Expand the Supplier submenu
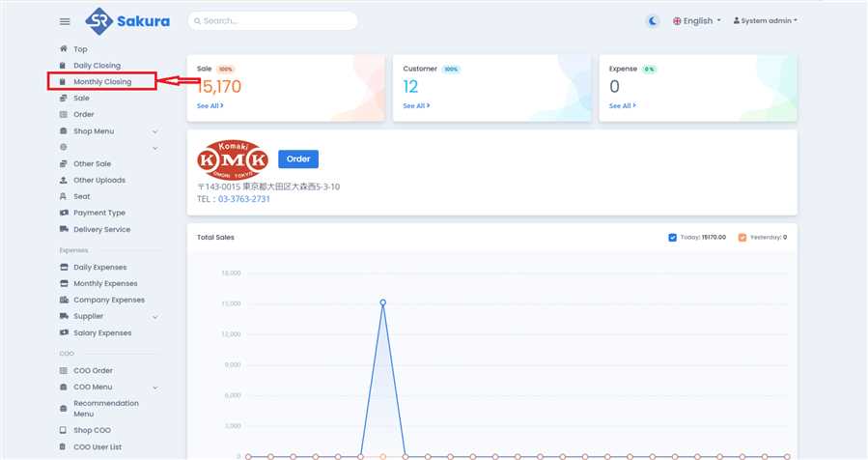Image resolution: width=868 pixels, height=460 pixels. click(154, 317)
